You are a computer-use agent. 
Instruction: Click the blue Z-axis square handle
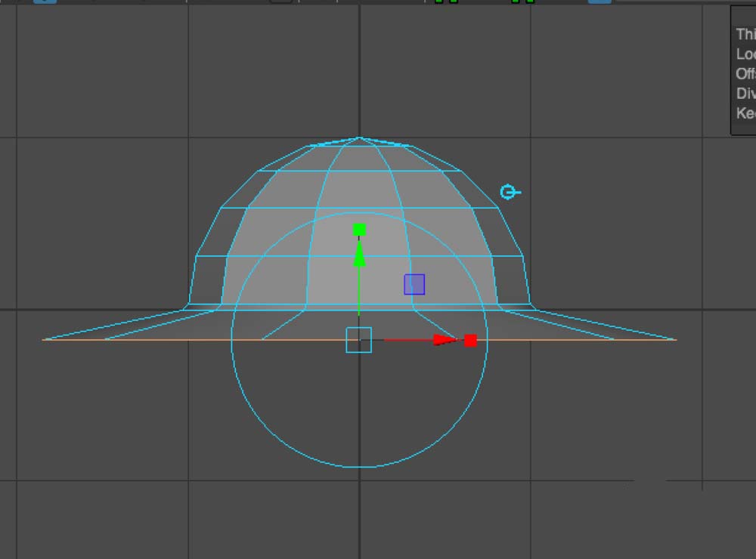coord(414,284)
